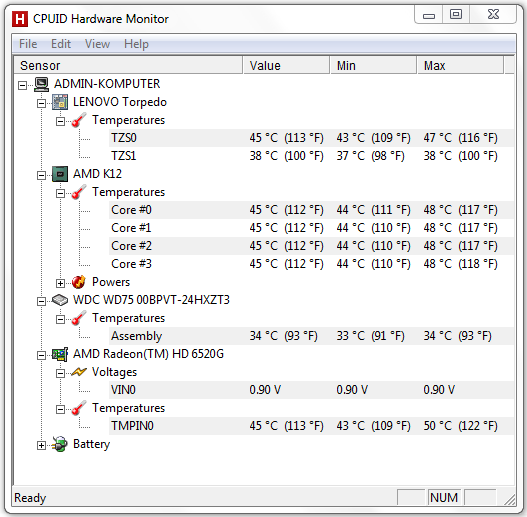Select the Assembly temperature row
Image resolution: width=527 pixels, height=517 pixels.
(x=311, y=336)
